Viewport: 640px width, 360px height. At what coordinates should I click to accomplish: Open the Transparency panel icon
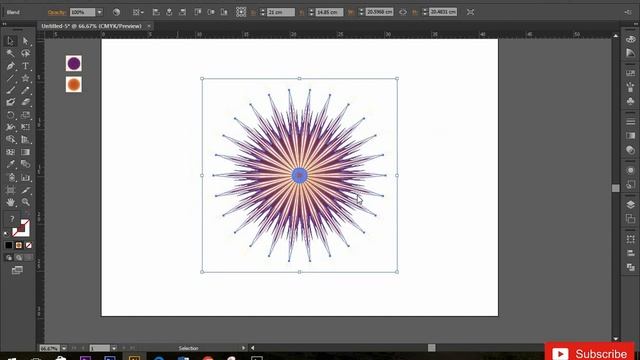pyautogui.click(x=630, y=150)
